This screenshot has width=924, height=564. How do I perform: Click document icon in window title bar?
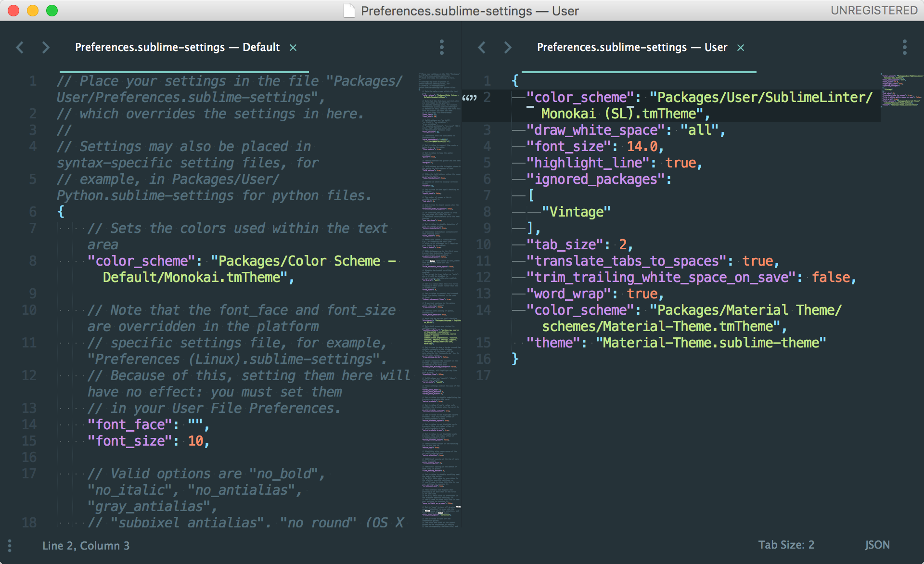(349, 11)
